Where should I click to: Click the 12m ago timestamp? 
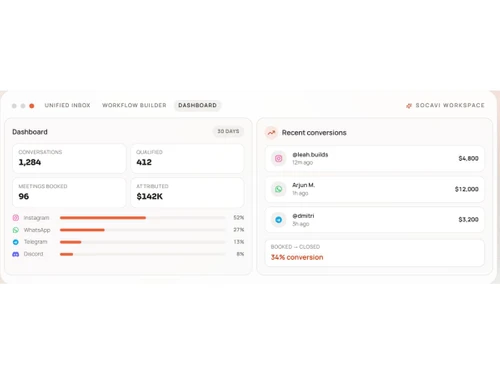click(x=303, y=163)
